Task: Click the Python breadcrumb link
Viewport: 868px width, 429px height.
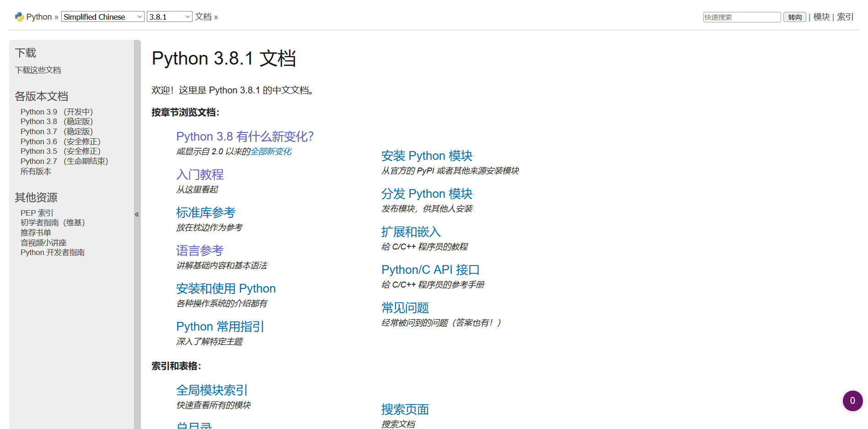Action: (x=39, y=17)
